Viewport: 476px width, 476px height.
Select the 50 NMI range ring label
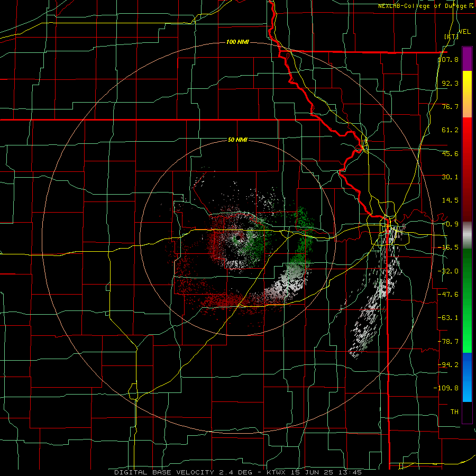(x=237, y=140)
